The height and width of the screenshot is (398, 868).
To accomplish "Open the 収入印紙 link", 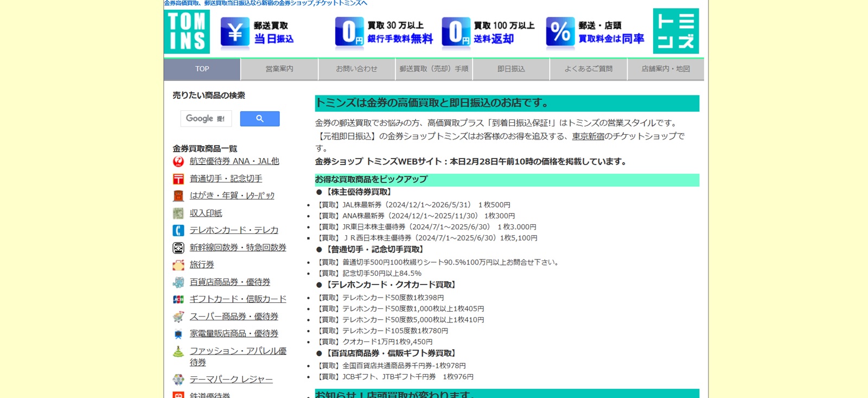I will pyautogui.click(x=206, y=213).
